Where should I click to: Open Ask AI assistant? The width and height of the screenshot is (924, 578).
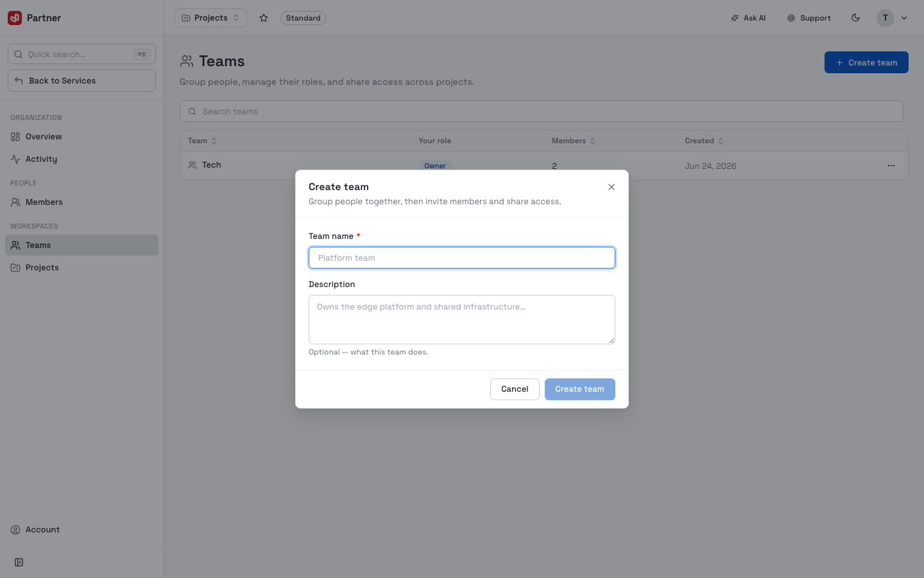coord(748,18)
